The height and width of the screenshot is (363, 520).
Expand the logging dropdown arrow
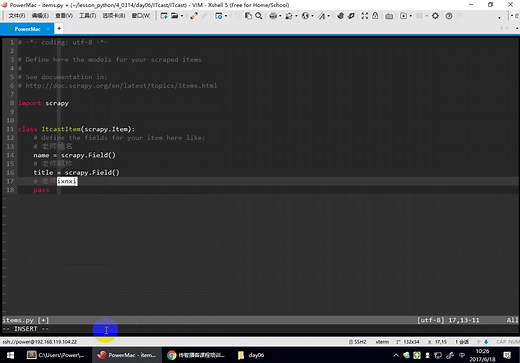coord(296,16)
